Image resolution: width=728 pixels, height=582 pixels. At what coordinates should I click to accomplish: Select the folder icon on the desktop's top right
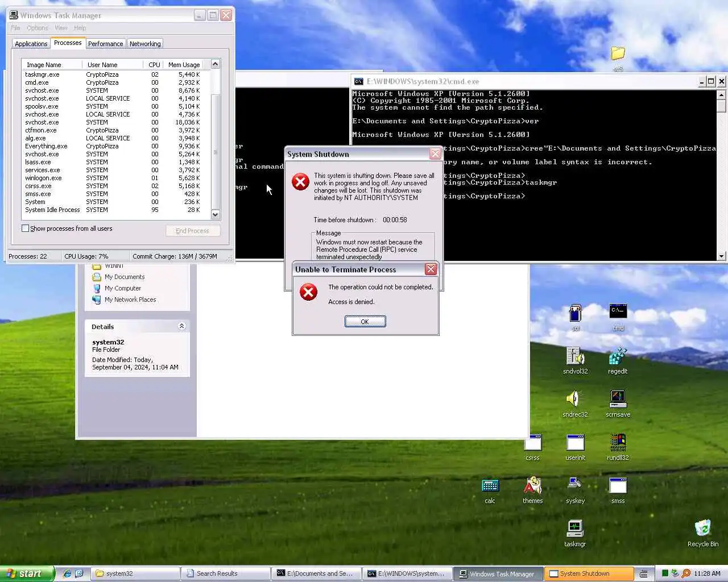click(618, 54)
